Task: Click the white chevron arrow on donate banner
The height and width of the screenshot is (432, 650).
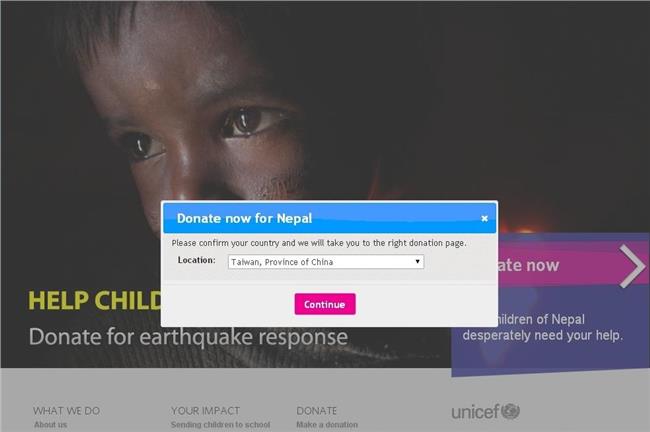Action: coord(632,266)
